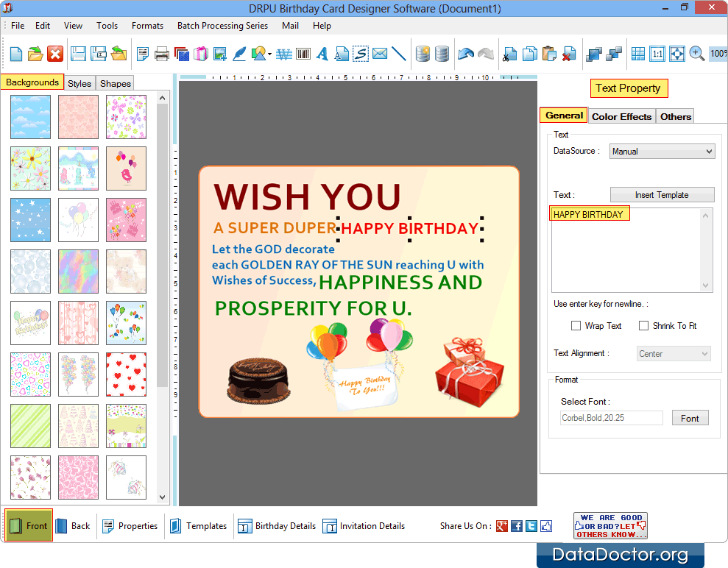
Task: Select the WISH YOU heading on the card
Action: [307, 196]
